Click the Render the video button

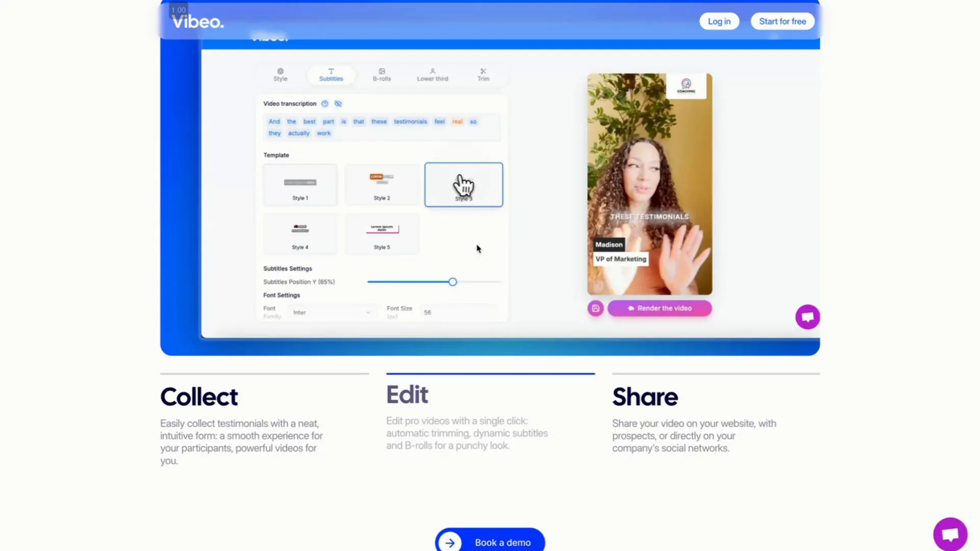(x=659, y=308)
